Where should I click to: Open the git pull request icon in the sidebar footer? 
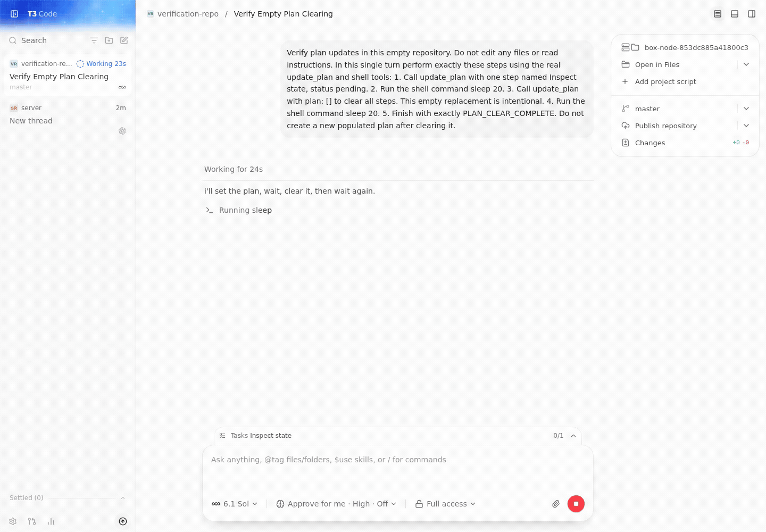pyautogui.click(x=32, y=521)
